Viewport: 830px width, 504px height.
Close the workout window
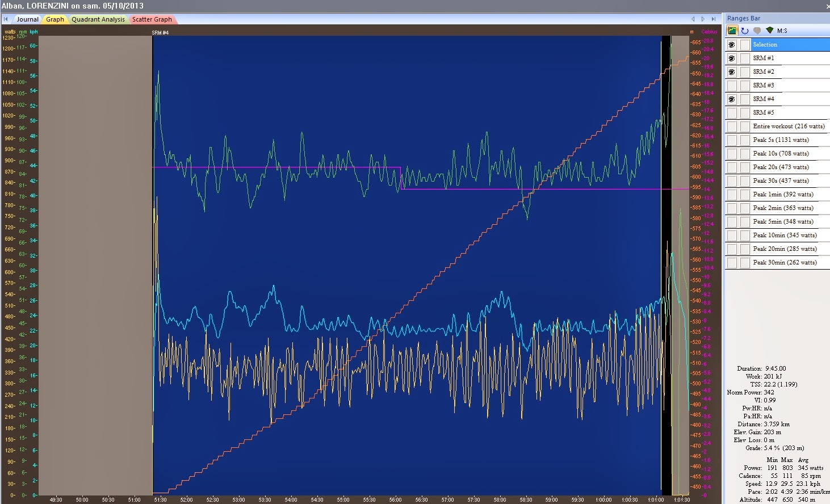tap(827, 6)
